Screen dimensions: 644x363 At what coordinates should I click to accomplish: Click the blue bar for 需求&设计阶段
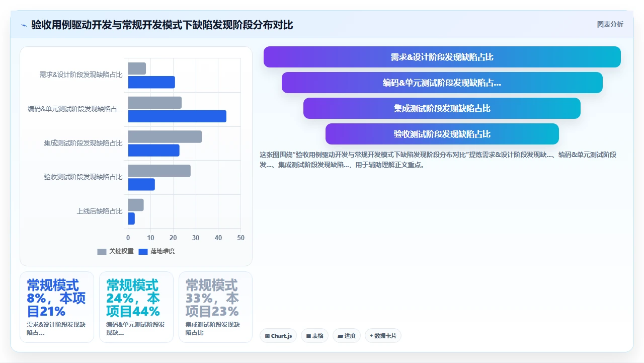pos(151,82)
